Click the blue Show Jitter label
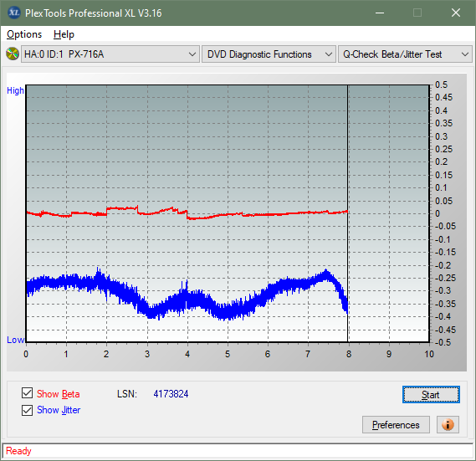 (x=59, y=410)
